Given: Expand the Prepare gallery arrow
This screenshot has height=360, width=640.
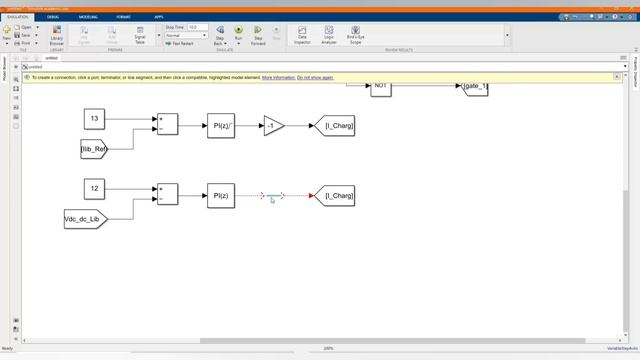Looking at the screenshot, I should point(159,36).
